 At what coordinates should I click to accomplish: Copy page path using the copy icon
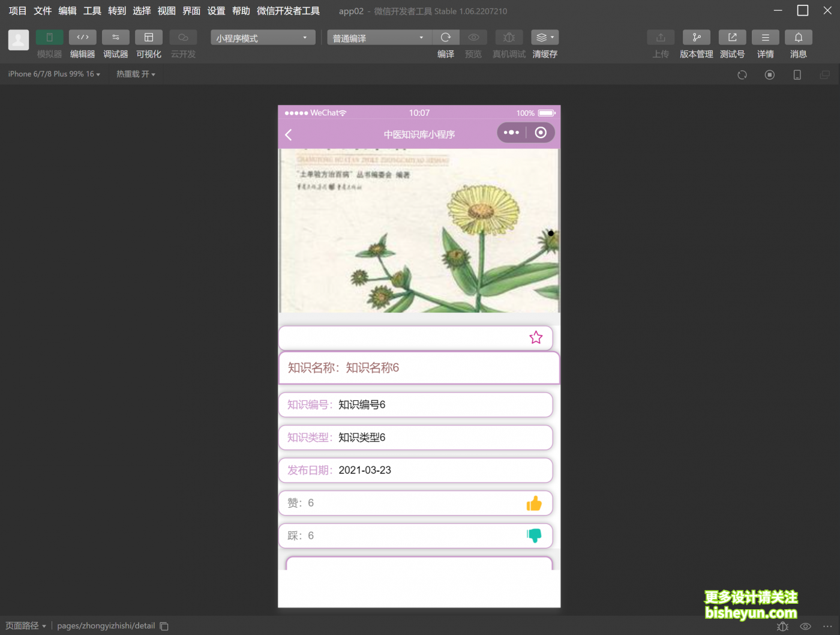click(164, 627)
